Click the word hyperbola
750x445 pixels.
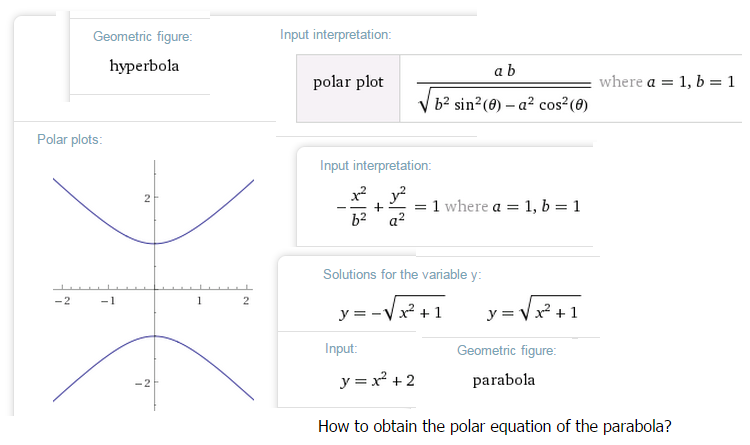tap(145, 67)
